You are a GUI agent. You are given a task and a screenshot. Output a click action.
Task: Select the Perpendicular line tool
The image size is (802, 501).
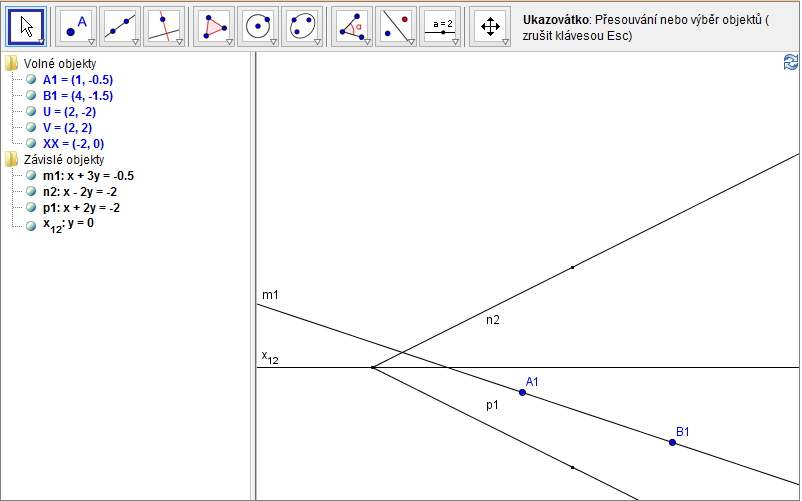point(164,26)
